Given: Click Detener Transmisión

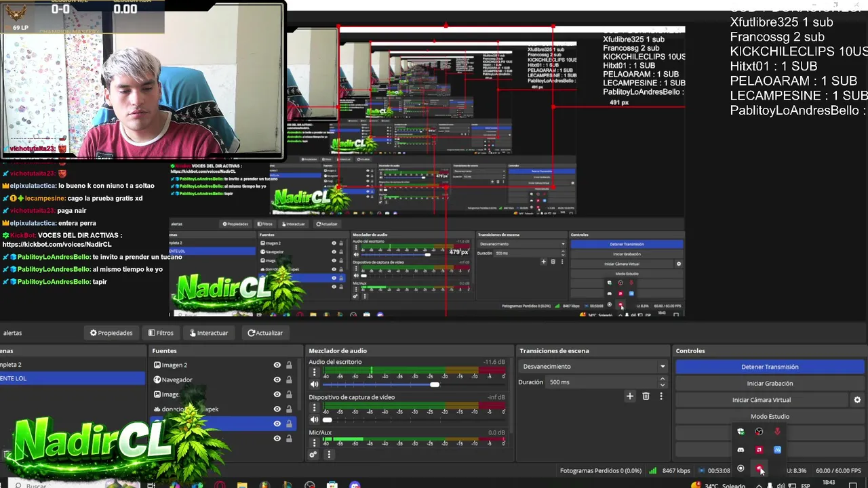Looking at the screenshot, I should click(x=770, y=367).
